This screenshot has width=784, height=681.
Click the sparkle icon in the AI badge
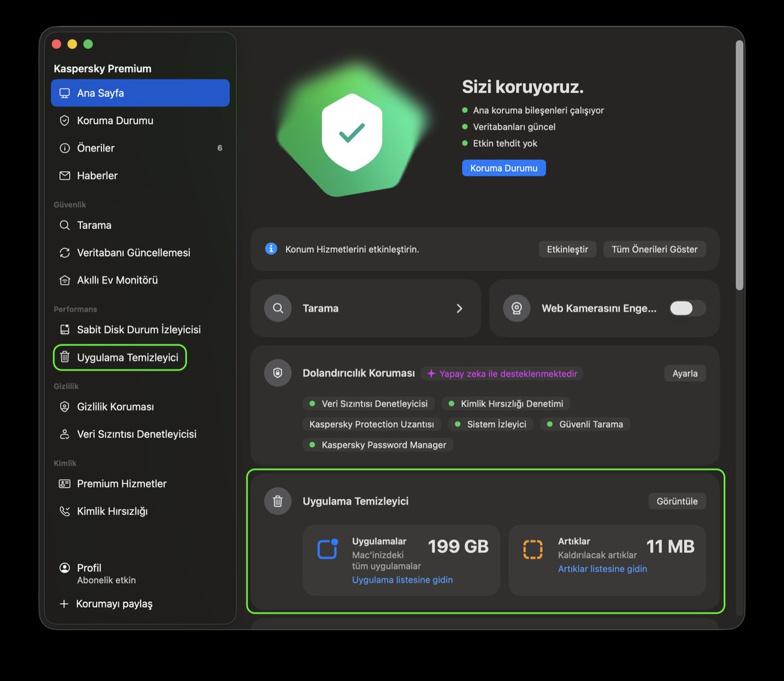[431, 374]
